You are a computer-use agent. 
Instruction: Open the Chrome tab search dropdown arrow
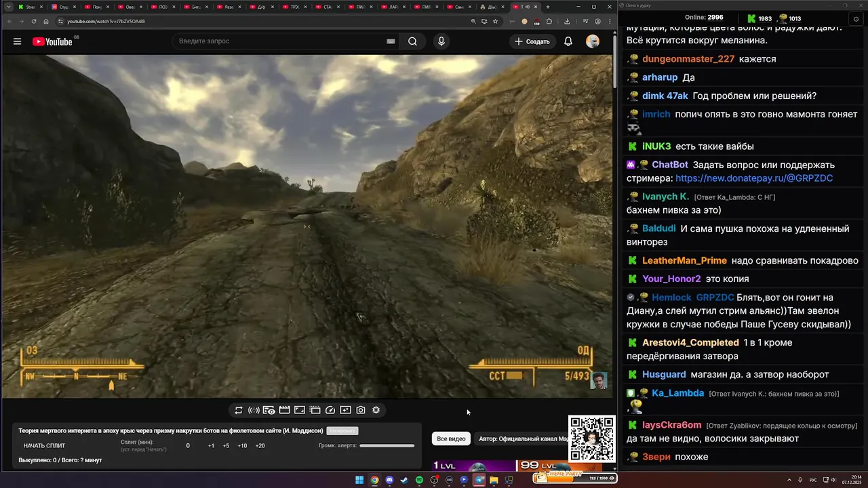pyautogui.click(x=7, y=7)
